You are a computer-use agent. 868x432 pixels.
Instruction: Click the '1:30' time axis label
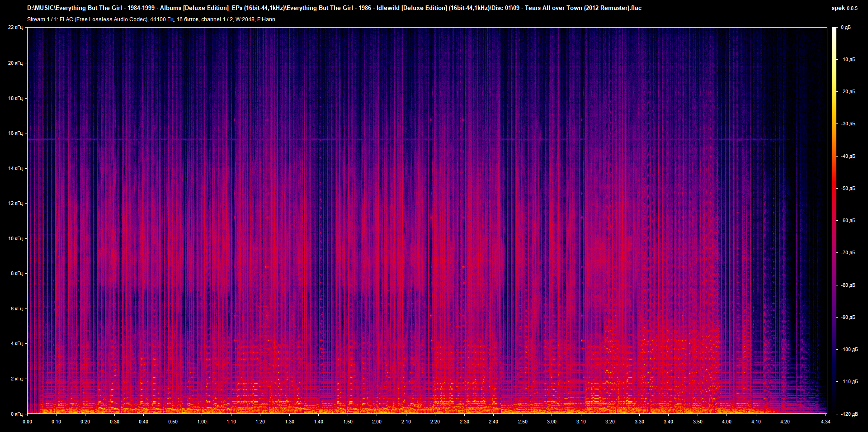tap(289, 422)
